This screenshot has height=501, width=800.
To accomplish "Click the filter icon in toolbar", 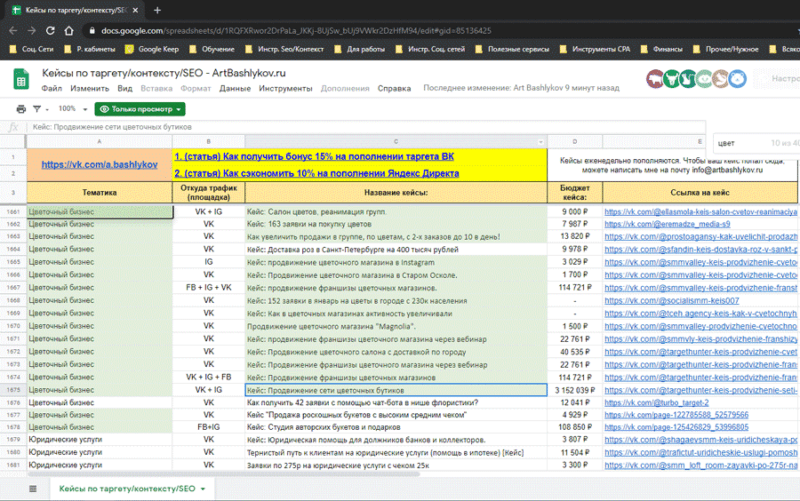I will click(39, 109).
